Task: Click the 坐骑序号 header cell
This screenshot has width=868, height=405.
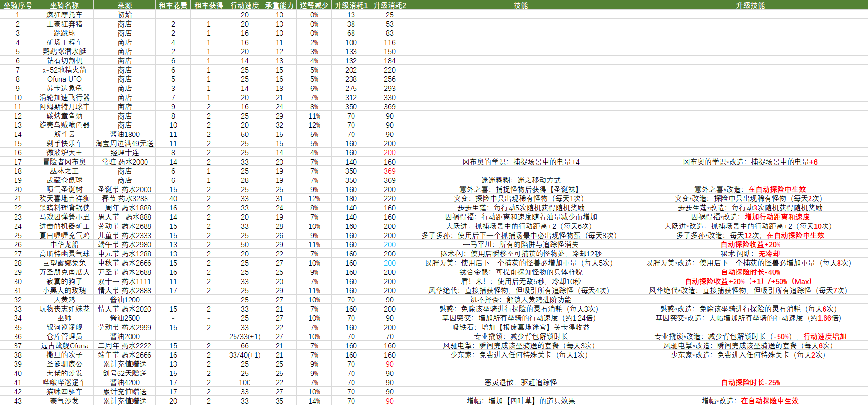Action: coord(18,5)
